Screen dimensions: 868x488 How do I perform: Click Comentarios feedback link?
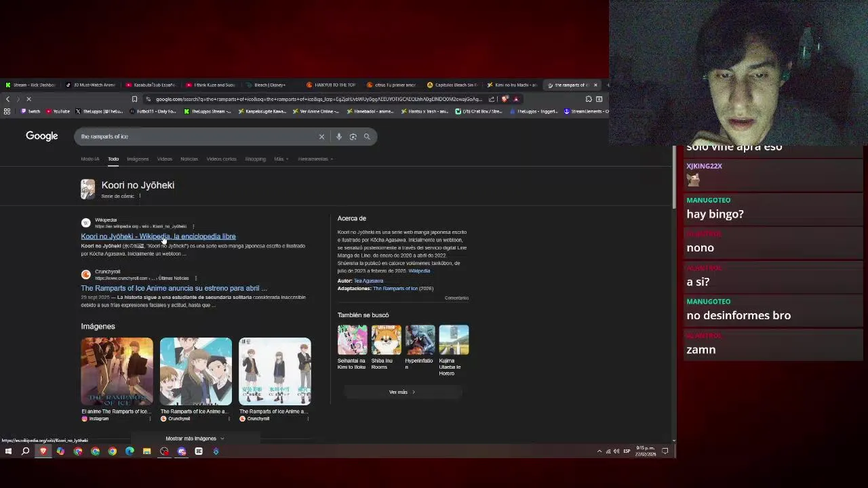tap(456, 298)
